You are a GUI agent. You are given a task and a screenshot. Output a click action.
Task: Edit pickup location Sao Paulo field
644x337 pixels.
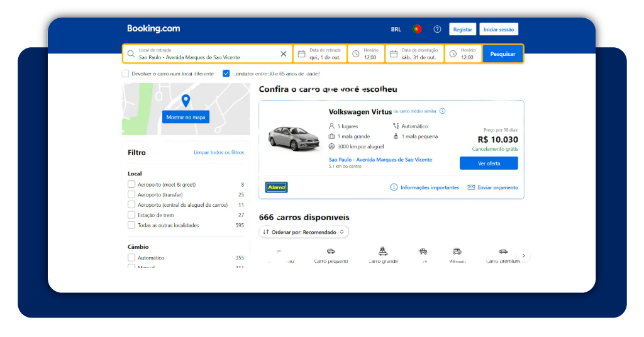208,54
